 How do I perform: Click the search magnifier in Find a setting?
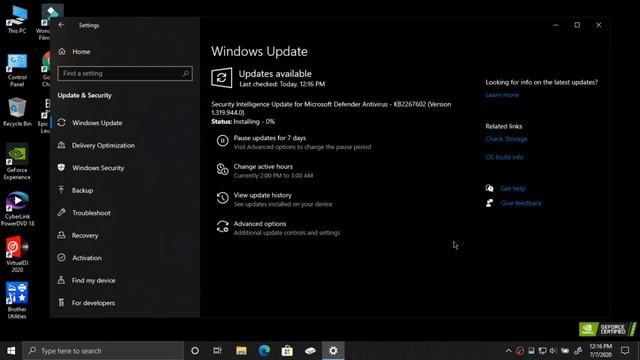(186, 73)
